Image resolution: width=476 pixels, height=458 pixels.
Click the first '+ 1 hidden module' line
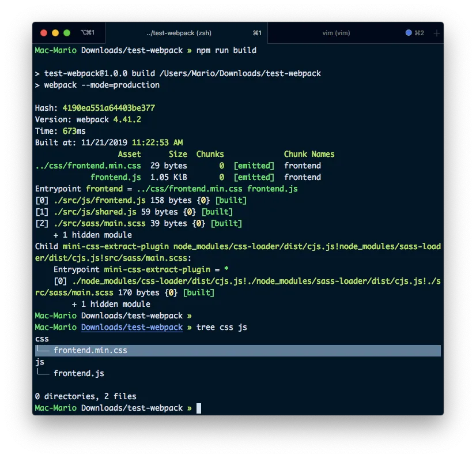[x=93, y=235]
